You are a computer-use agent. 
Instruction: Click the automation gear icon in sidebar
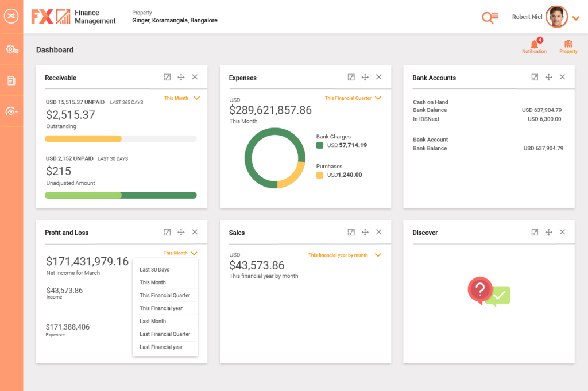(x=11, y=50)
